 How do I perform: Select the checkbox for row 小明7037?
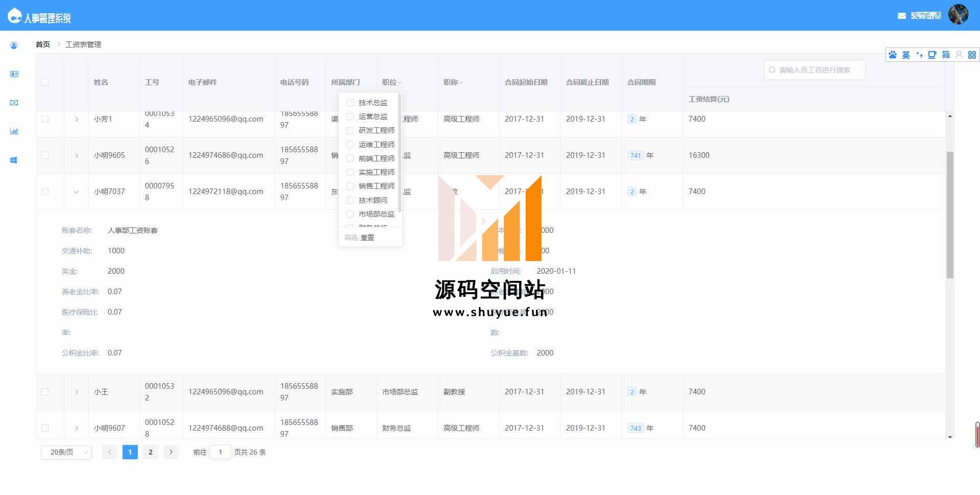click(x=45, y=192)
